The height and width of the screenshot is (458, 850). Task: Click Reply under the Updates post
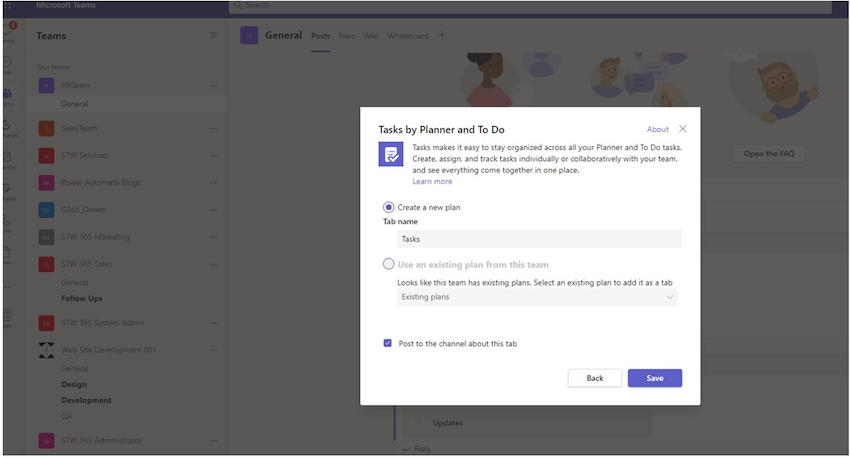coord(417,449)
